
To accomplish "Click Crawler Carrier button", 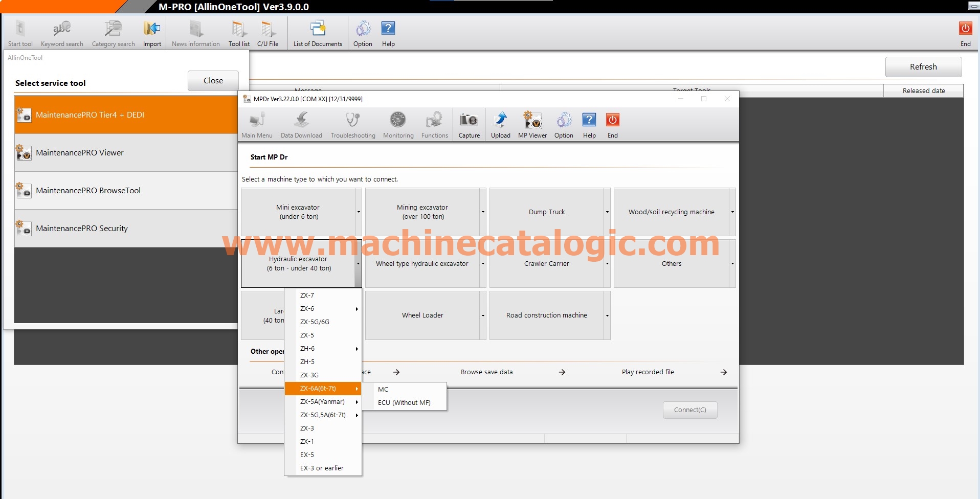I will [547, 264].
